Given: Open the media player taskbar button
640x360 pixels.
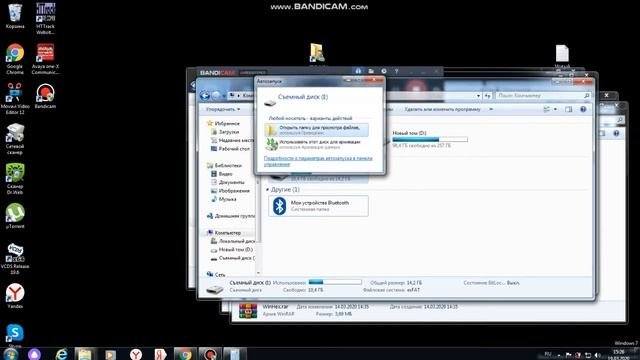Looking at the screenshot, I should tap(110, 354).
